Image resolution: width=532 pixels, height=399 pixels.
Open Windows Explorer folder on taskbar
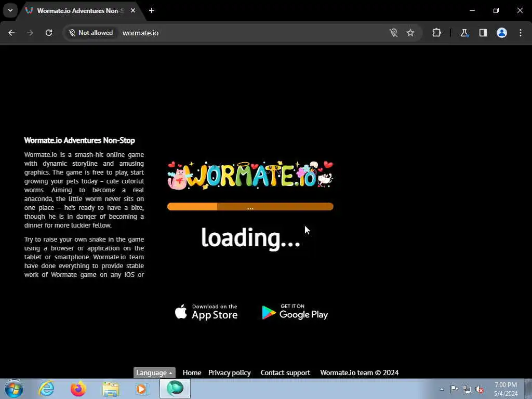[x=111, y=389]
